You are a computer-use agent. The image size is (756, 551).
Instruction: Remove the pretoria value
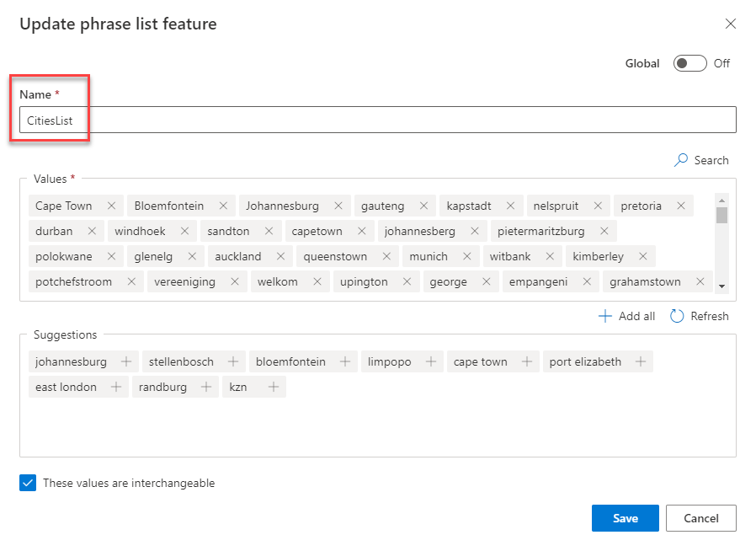pyautogui.click(x=681, y=206)
